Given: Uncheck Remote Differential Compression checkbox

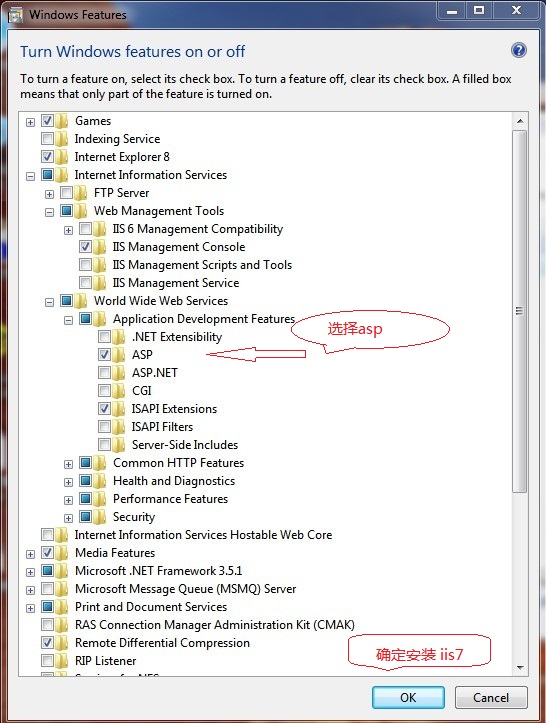Looking at the screenshot, I should click(47, 642).
